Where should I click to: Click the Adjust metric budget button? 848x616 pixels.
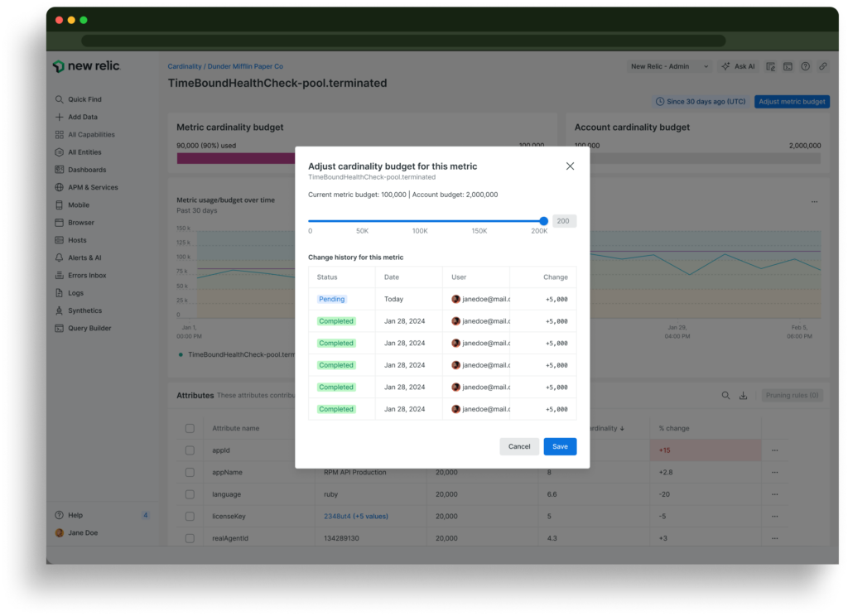pos(792,102)
